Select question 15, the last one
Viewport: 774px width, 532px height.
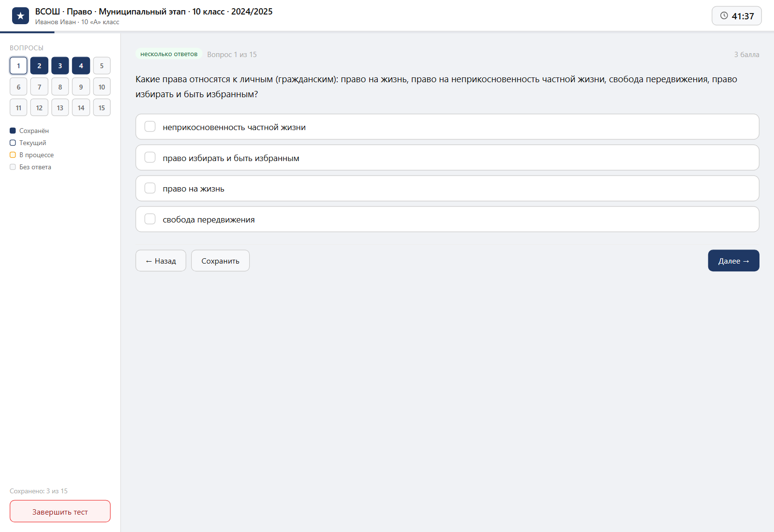pyautogui.click(x=102, y=108)
